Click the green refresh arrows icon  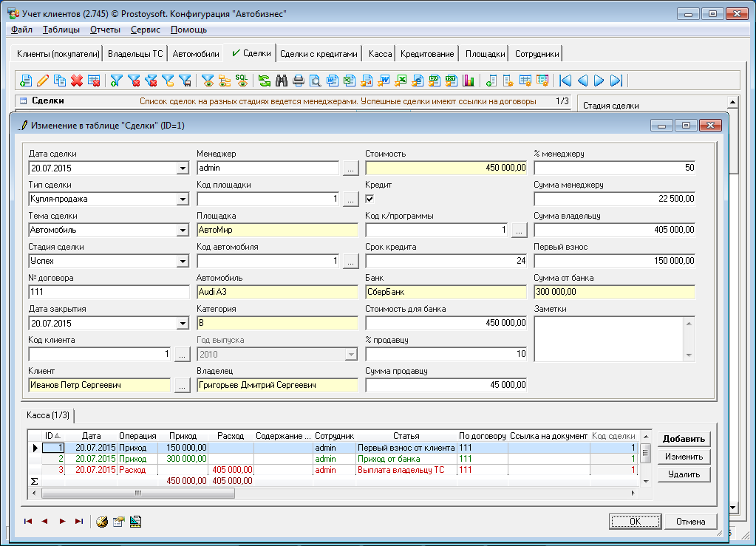pyautogui.click(x=264, y=81)
